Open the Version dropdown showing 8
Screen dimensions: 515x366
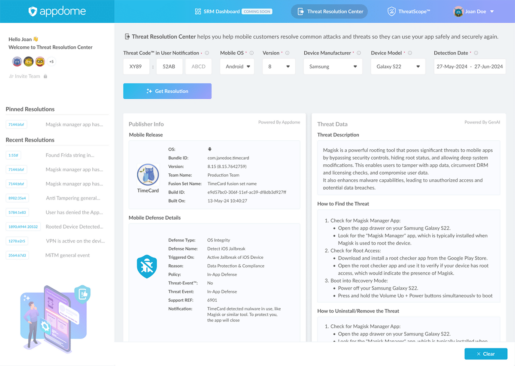[x=279, y=67]
